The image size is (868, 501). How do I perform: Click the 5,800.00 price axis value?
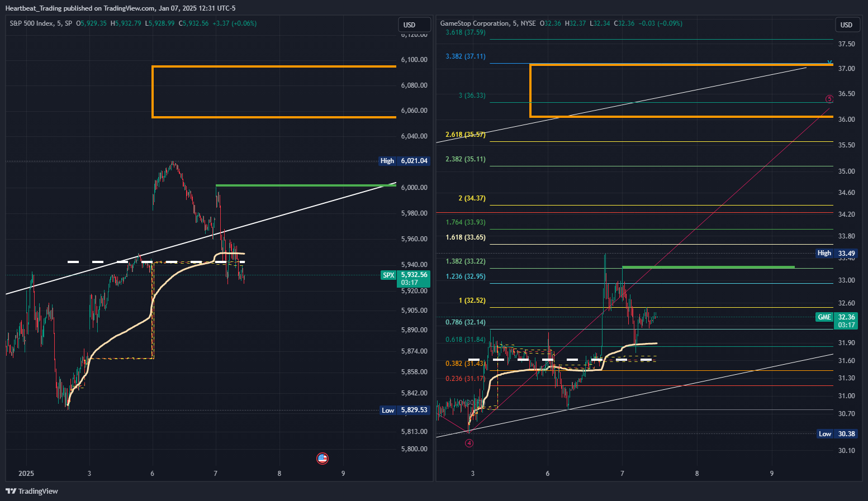click(x=414, y=449)
